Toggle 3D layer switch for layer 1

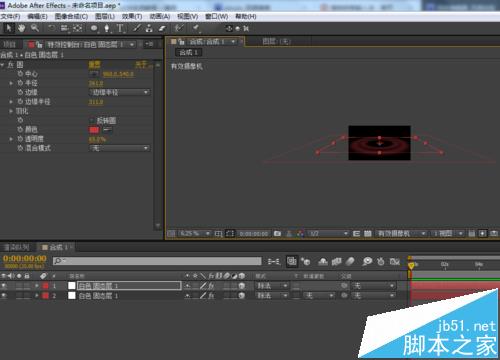[242, 286]
